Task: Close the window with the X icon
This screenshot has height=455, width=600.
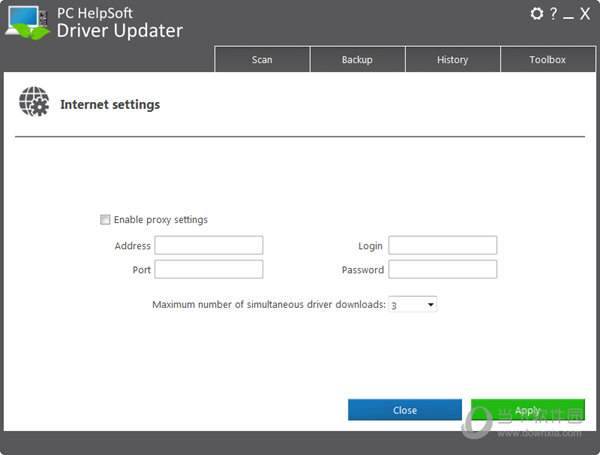Action: click(x=585, y=14)
